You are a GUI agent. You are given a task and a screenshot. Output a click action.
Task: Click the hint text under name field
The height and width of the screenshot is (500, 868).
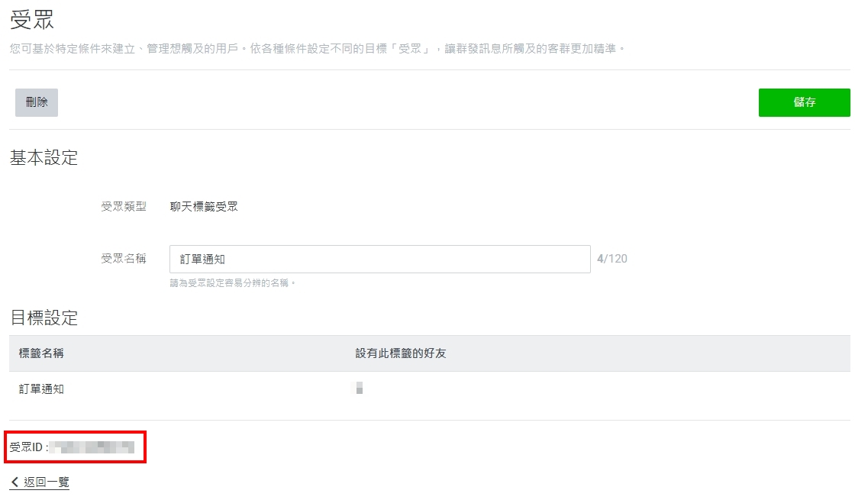pos(232,283)
